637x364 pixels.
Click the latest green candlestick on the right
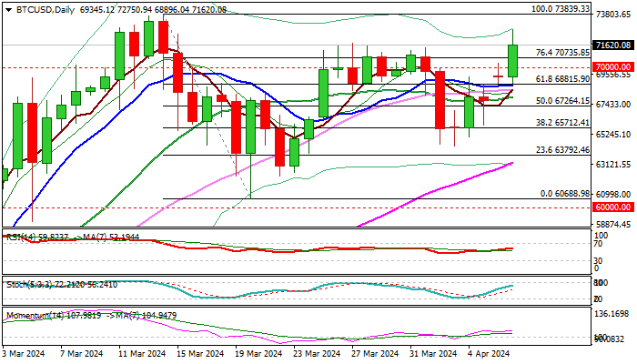coord(512,61)
